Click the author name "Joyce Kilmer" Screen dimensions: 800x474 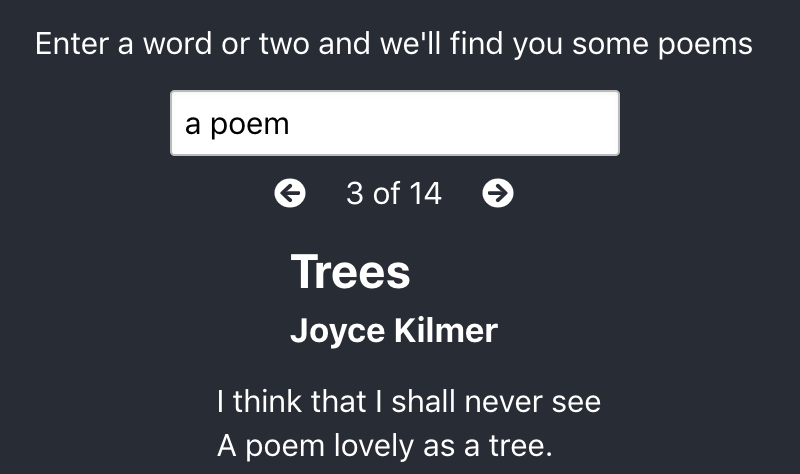point(393,331)
